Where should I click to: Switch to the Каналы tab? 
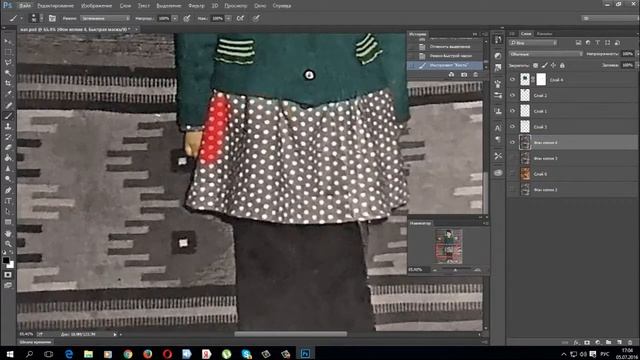pyautogui.click(x=544, y=34)
